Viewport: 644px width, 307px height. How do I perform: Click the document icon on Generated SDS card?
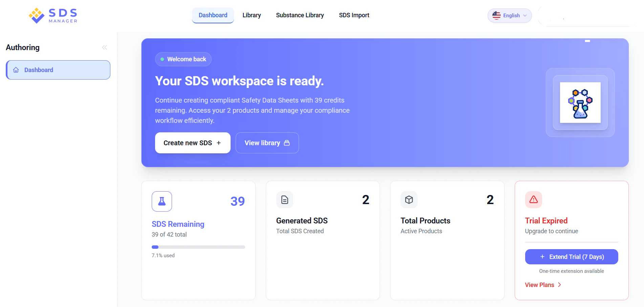(284, 200)
